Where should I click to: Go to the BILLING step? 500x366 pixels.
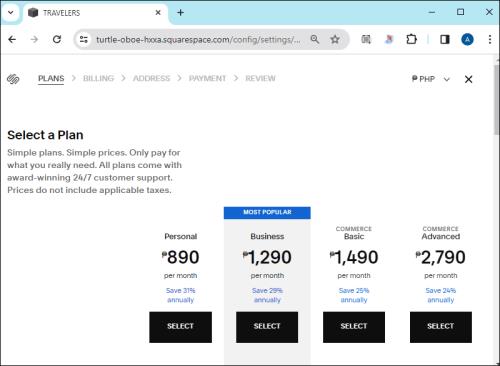coord(98,79)
